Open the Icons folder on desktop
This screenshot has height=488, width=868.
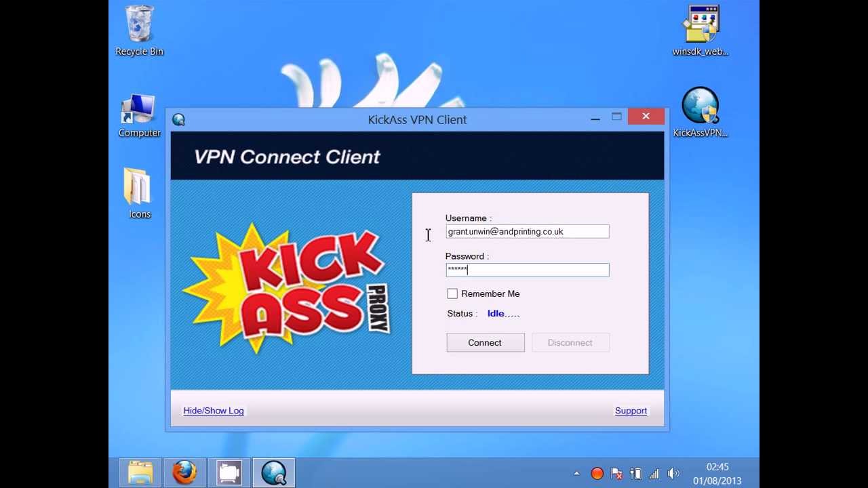tap(140, 194)
